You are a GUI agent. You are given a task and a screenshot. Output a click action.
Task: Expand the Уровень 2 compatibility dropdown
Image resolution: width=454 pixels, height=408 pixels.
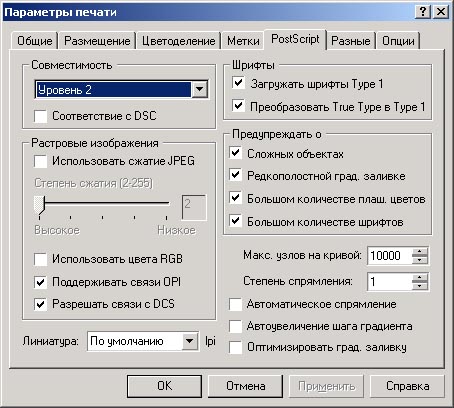tap(200, 89)
